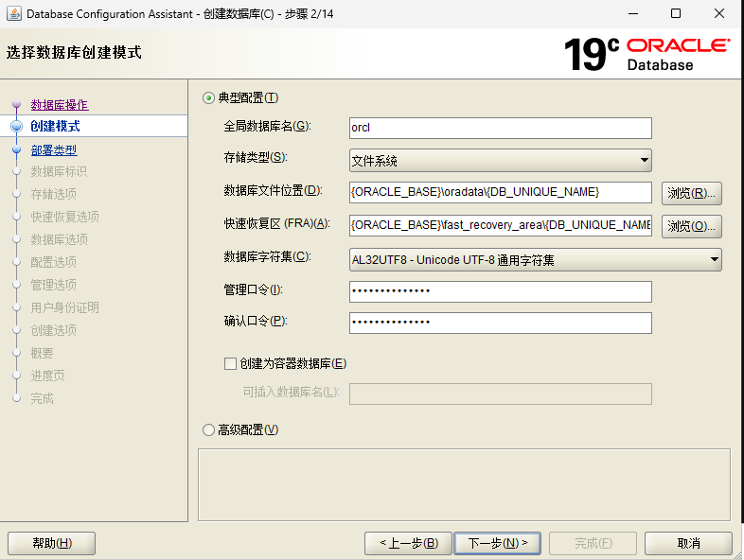This screenshot has width=744, height=560.
Task: Click the 创建模式 current step bullet
Action: coord(17,126)
